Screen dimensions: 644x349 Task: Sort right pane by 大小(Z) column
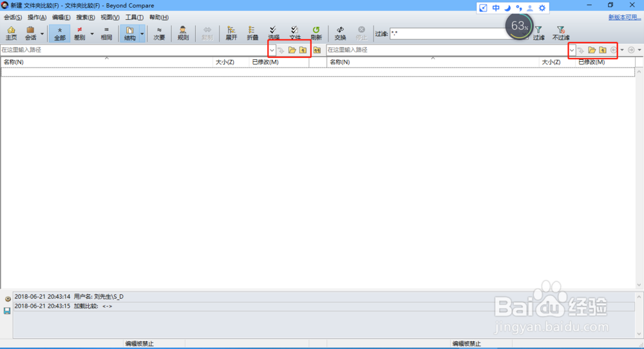coord(557,62)
